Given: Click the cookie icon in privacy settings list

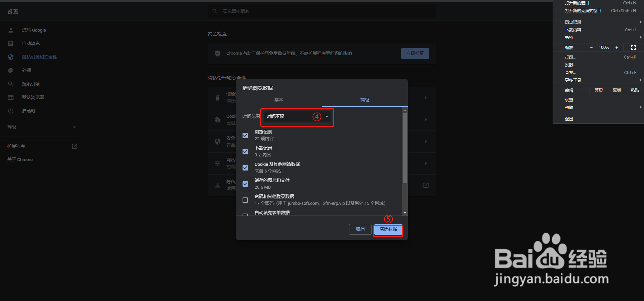Looking at the screenshot, I should coord(218,120).
